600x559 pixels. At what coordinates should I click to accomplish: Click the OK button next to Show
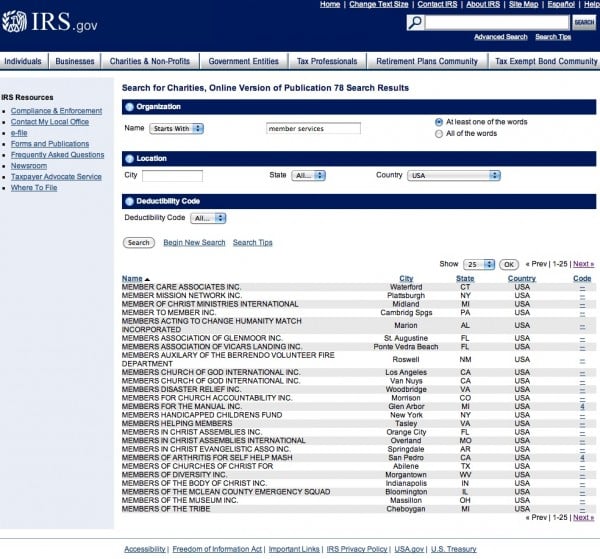coord(507,264)
